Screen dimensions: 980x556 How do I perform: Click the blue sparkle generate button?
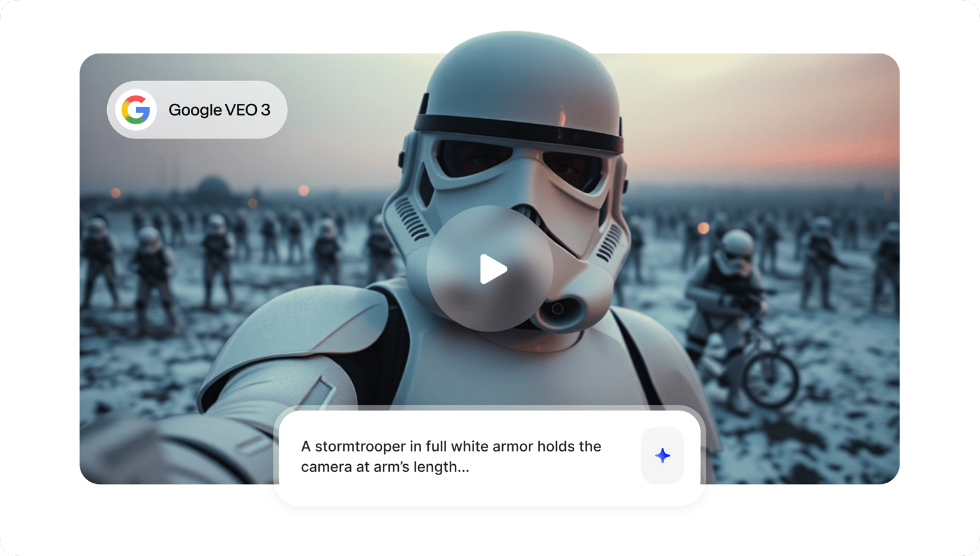pos(662,455)
